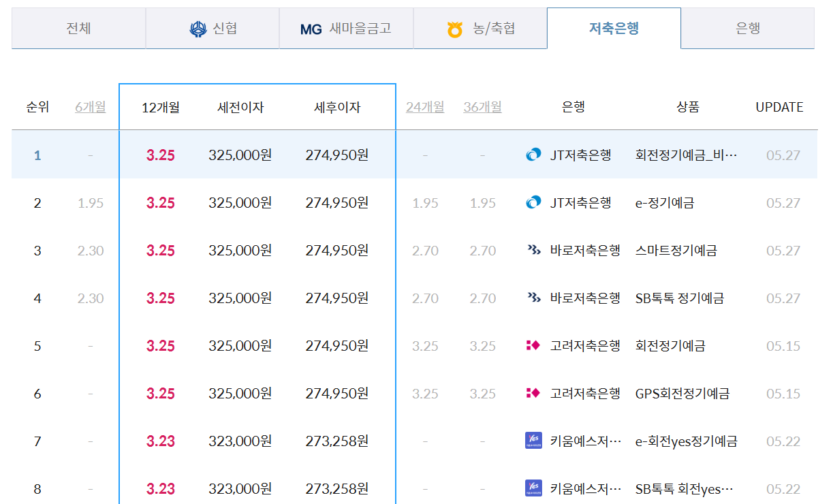Click 고려저축은행 bank name in rank 5 row
This screenshot has height=504, width=833.
[585, 346]
